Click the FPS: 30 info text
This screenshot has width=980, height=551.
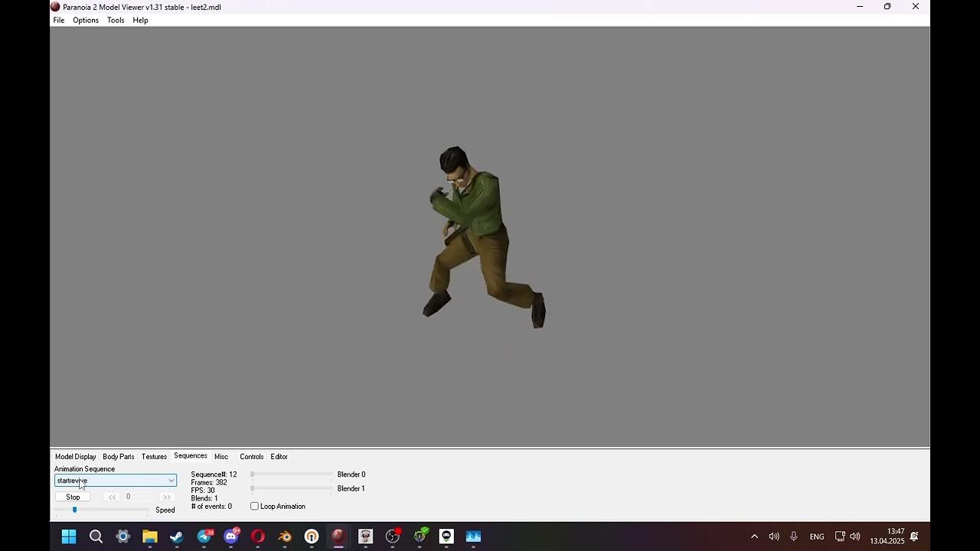203,491
